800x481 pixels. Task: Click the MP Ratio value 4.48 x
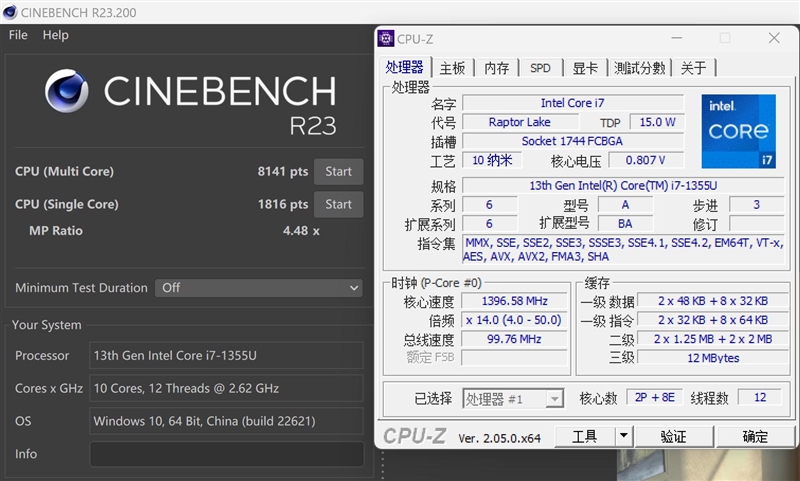click(301, 231)
